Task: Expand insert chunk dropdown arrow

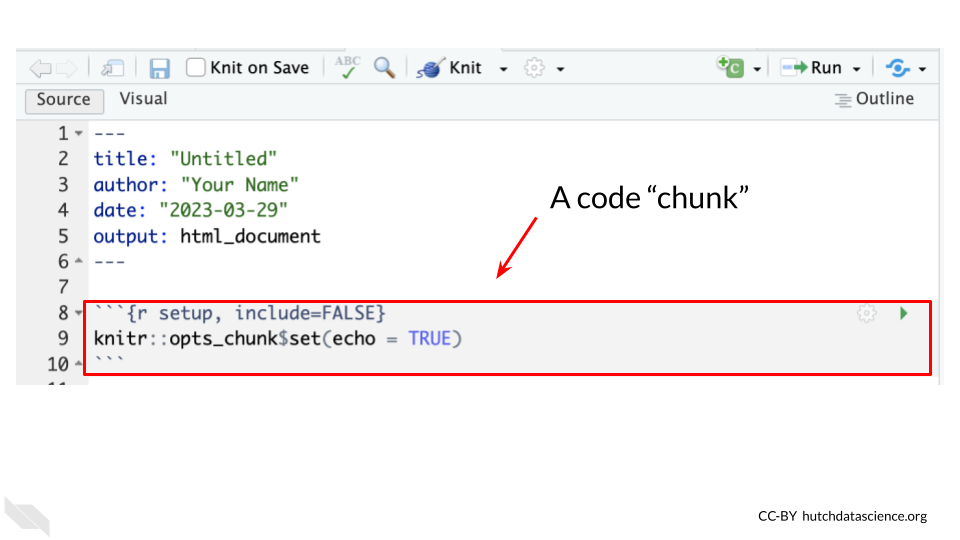Action: (x=757, y=69)
